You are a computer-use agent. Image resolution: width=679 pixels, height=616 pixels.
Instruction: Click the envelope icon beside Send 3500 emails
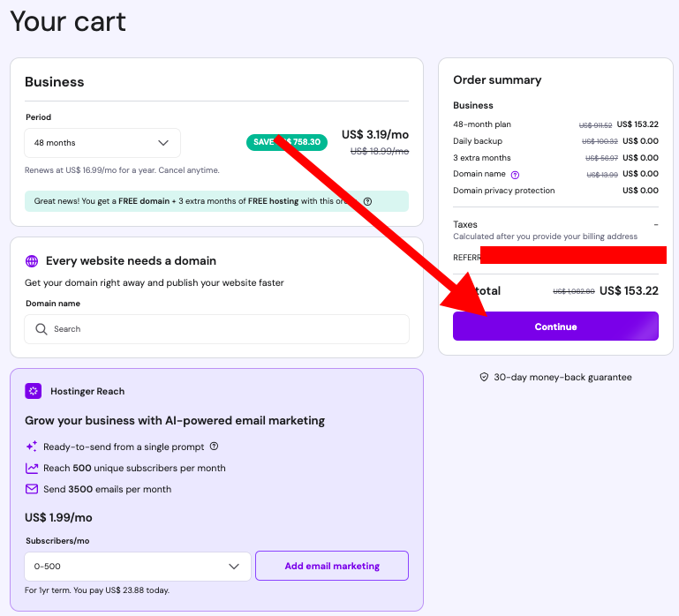[32, 489]
